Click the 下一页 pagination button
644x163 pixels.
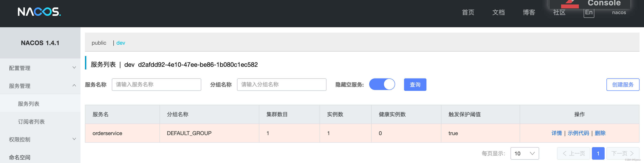(623, 153)
